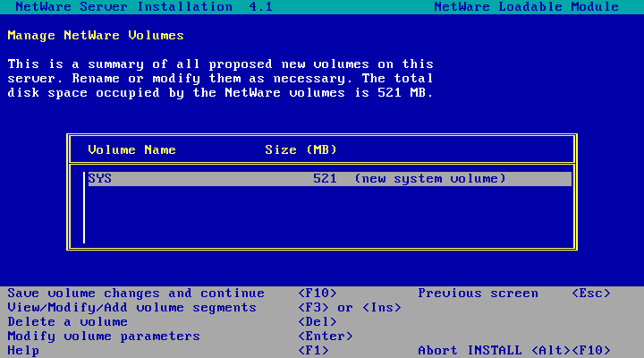The image size is (644, 358).
Task: Click the <F3> or <Ins> key hint
Action: click(350, 308)
